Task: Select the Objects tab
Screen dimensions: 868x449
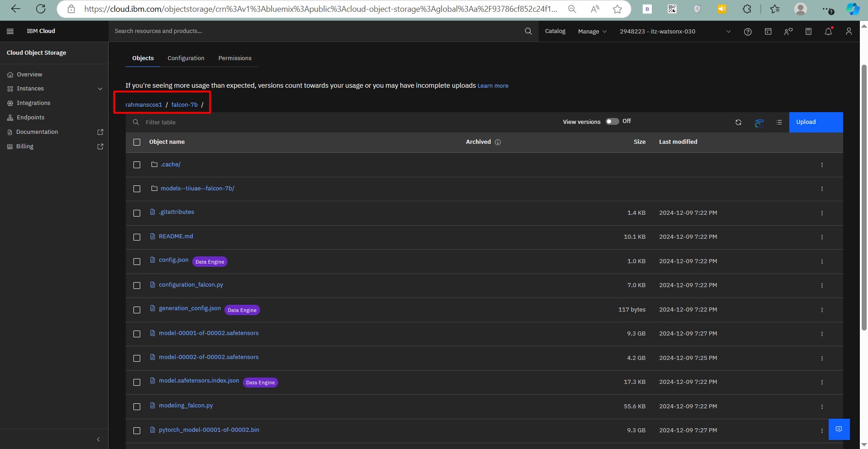Action: pyautogui.click(x=143, y=58)
